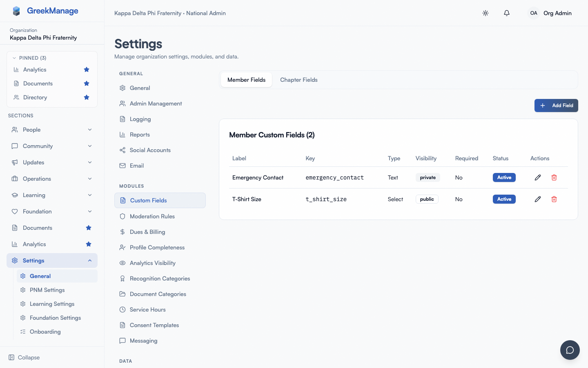Unpin Analytics using its star in Pinned
588x368 pixels.
[87, 70]
